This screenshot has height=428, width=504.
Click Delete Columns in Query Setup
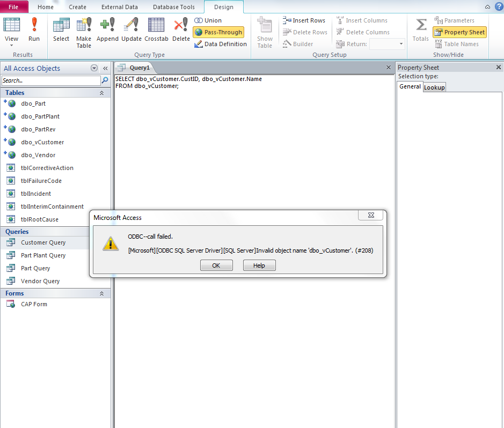[x=363, y=32]
